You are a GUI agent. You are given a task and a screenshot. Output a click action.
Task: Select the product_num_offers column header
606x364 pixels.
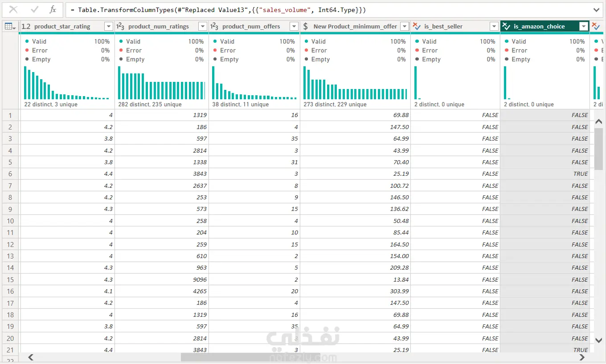coord(254,27)
